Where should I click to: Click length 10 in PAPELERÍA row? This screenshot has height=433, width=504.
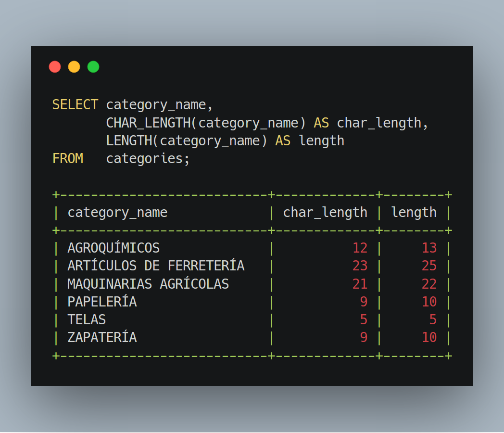coord(429,302)
